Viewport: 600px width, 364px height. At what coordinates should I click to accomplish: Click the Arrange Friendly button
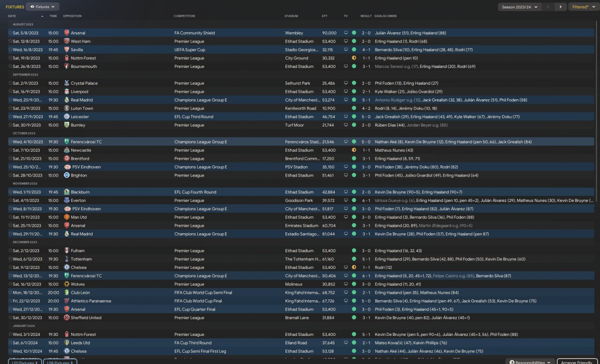(577, 363)
